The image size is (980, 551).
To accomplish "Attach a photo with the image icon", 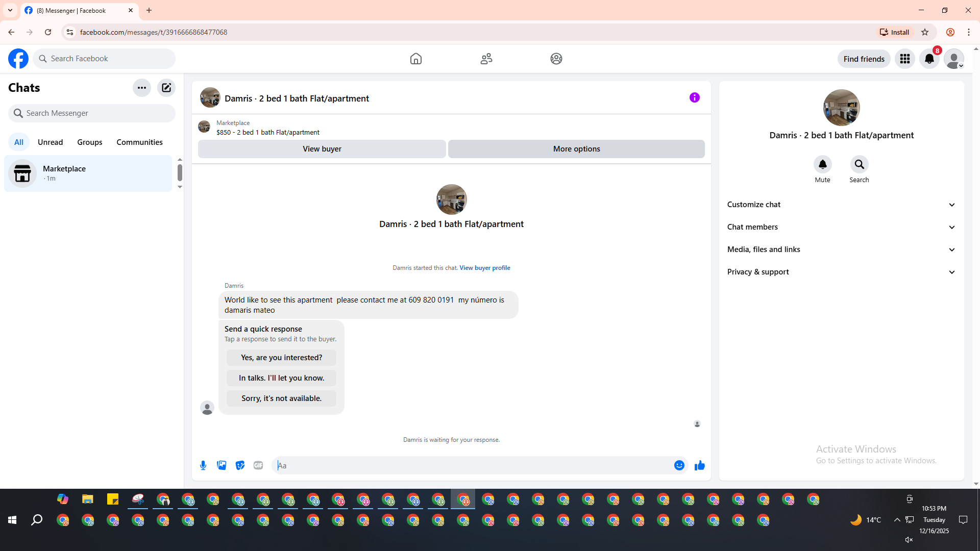I will [x=222, y=465].
